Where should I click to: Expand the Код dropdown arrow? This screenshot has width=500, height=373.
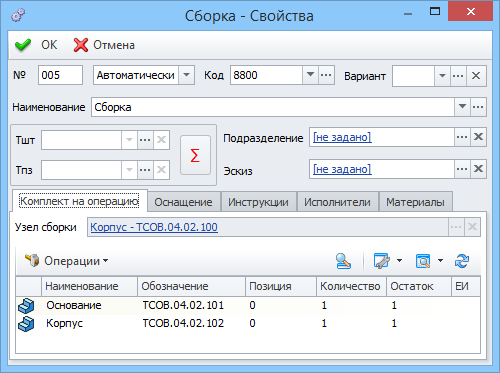(x=310, y=75)
